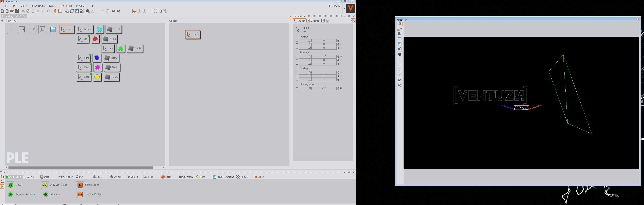Open the Properties panel dropdown arrow
This screenshot has width=644, height=205.
(344, 16)
